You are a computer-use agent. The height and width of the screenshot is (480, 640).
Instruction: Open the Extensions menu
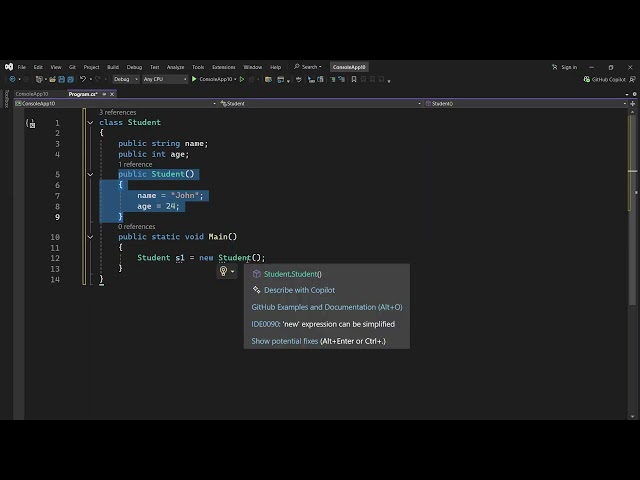tap(224, 67)
